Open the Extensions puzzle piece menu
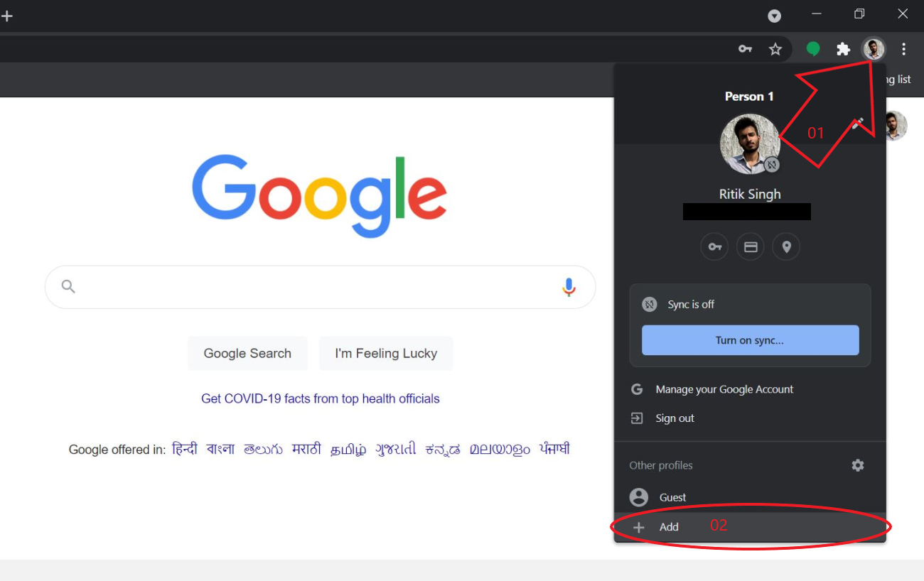The image size is (924, 581). 843,49
